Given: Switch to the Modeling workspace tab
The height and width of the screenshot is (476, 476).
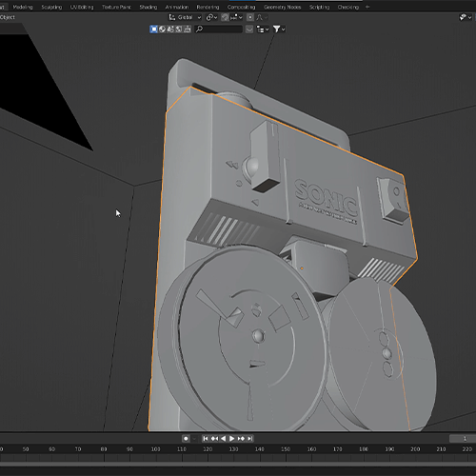Looking at the screenshot, I should (23, 7).
